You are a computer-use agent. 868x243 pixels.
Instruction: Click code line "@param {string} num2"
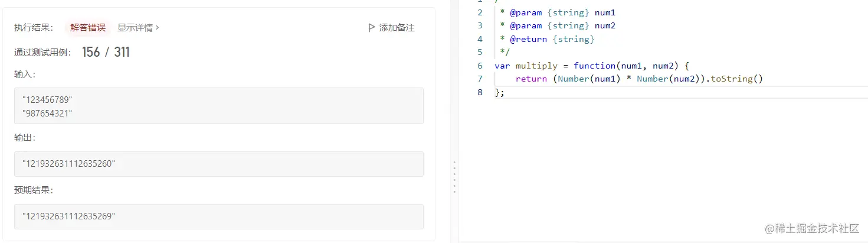coord(558,25)
